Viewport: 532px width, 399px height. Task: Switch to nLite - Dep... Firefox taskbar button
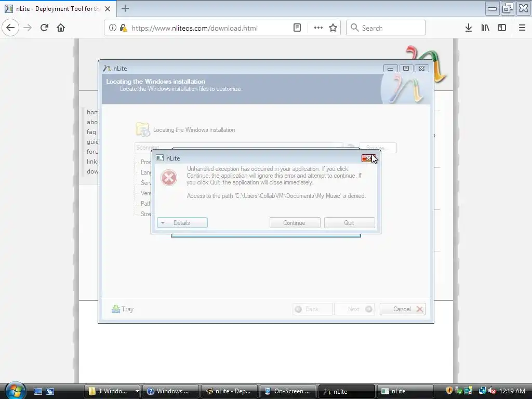(229, 391)
